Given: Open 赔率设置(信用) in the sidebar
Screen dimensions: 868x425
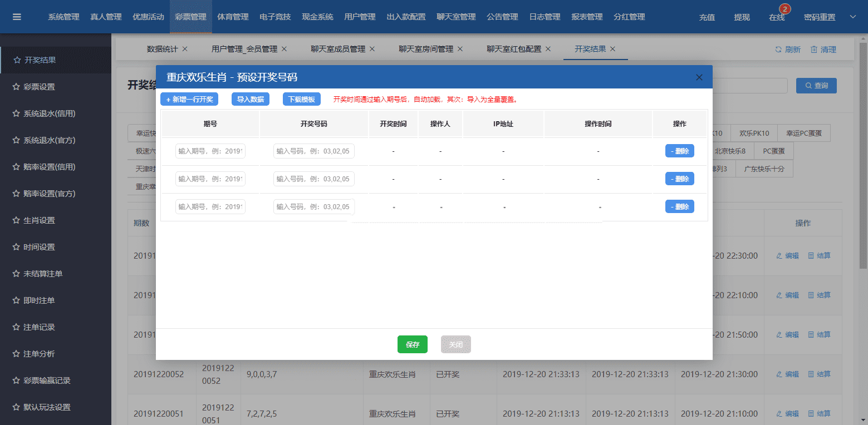Looking at the screenshot, I should [49, 167].
